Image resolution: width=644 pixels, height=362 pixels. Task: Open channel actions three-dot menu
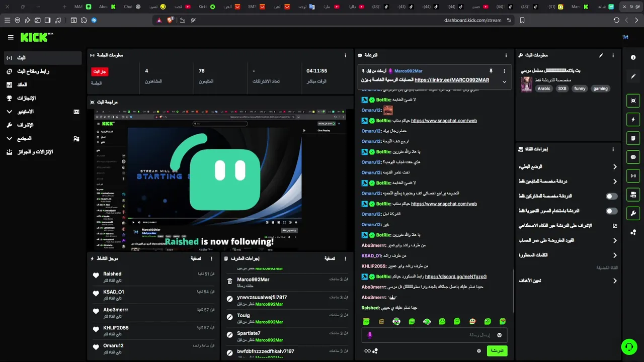(x=613, y=149)
